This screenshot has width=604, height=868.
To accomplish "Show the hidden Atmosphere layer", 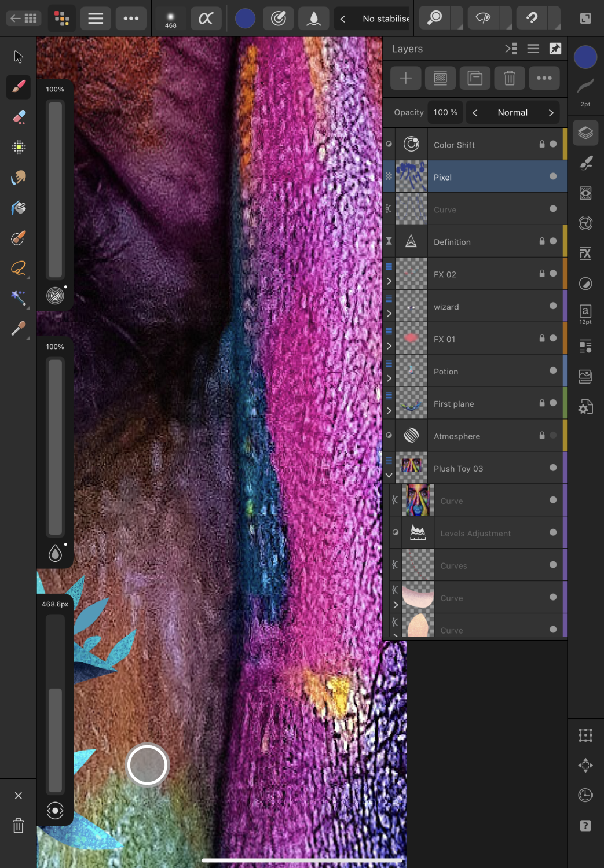I will tap(553, 435).
